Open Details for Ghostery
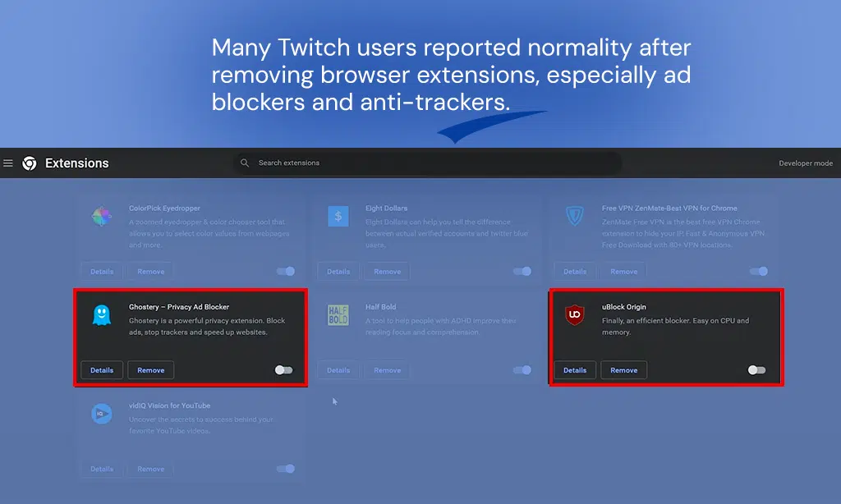This screenshot has width=841, height=504. click(102, 370)
